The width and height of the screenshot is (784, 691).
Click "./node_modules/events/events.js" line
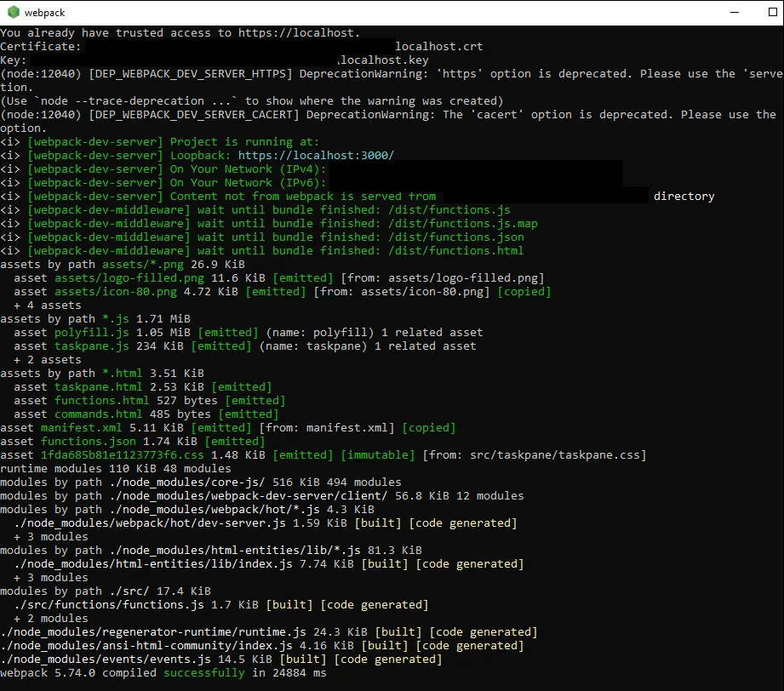pos(221,660)
